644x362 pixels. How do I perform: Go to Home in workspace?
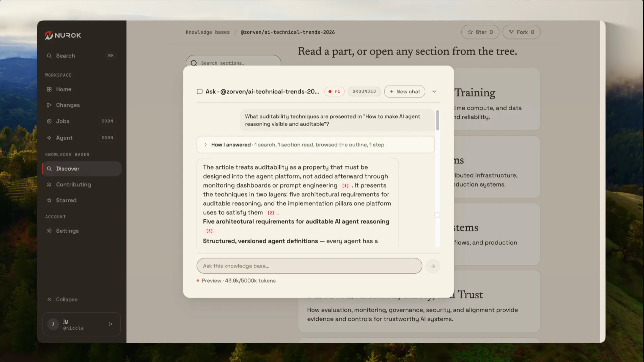[x=81, y=89]
